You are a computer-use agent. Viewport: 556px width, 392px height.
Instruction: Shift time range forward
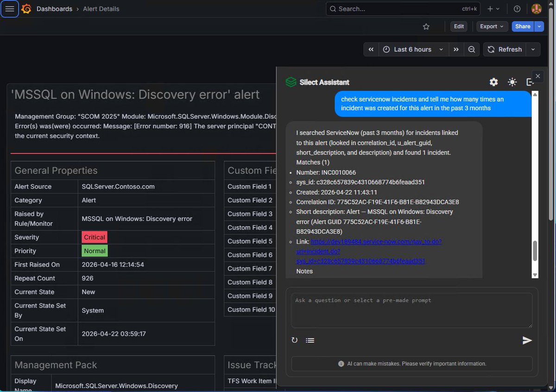[x=456, y=50]
